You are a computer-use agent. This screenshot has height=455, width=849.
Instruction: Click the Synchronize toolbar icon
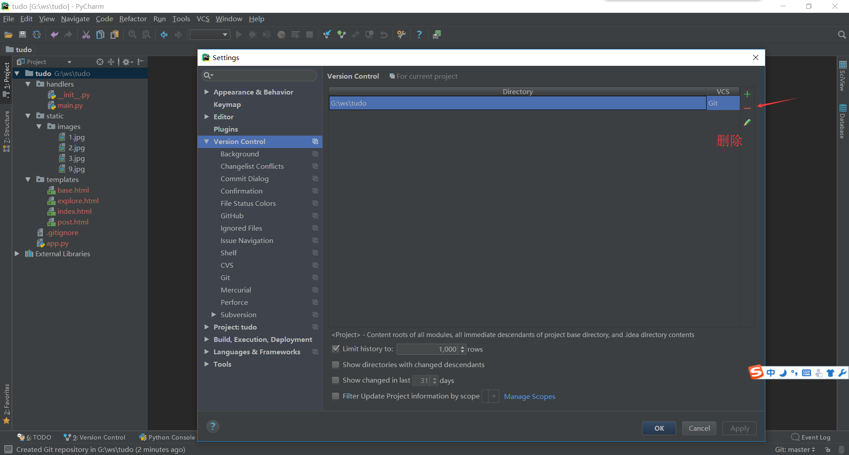pos(37,35)
